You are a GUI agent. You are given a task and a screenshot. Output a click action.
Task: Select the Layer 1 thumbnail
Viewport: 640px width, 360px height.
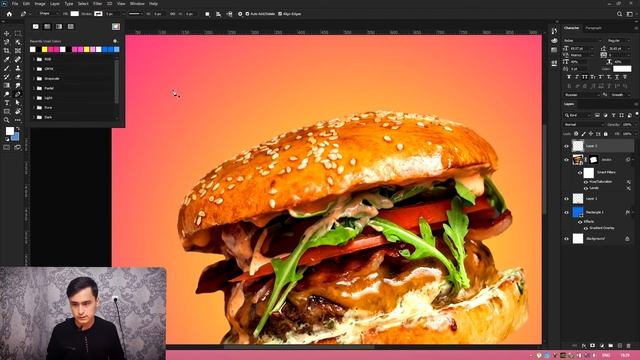pyautogui.click(x=578, y=199)
